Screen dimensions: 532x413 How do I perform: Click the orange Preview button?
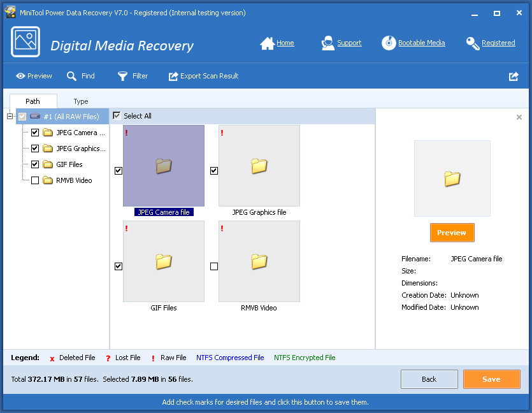click(452, 233)
